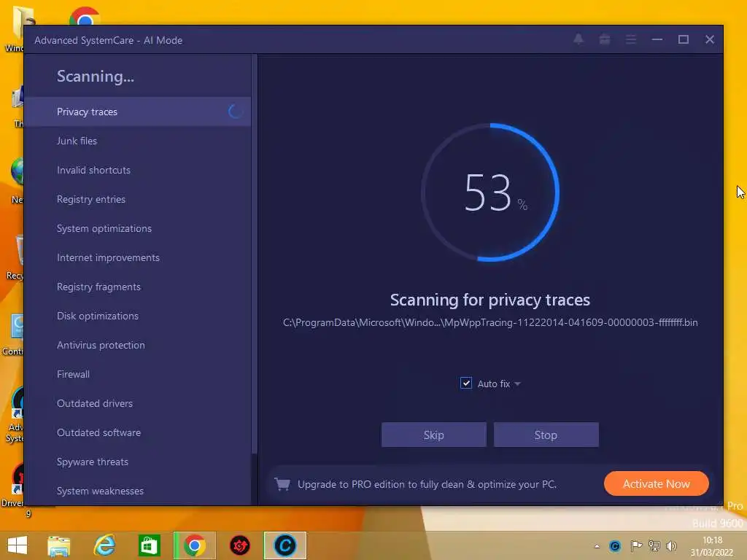Open the hamburger options menu
The height and width of the screenshot is (560, 747).
coord(631,39)
